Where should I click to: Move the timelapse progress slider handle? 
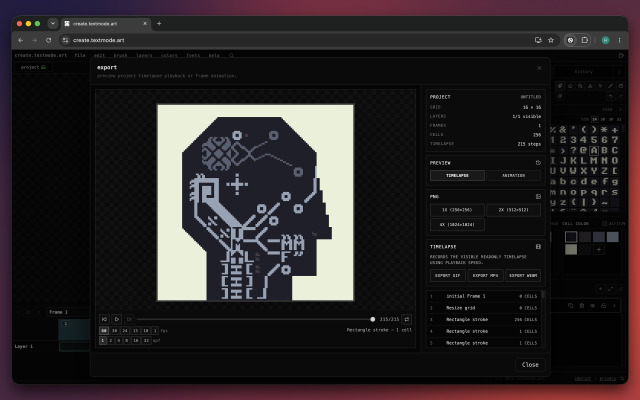coord(372,319)
